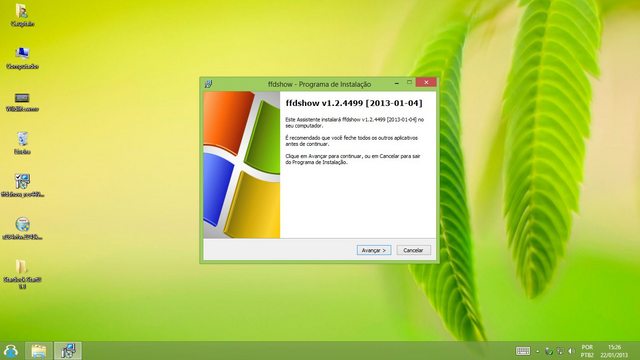Open the volume speaker tray icon
Image resolution: width=640 pixels, height=360 pixels.
(x=571, y=351)
